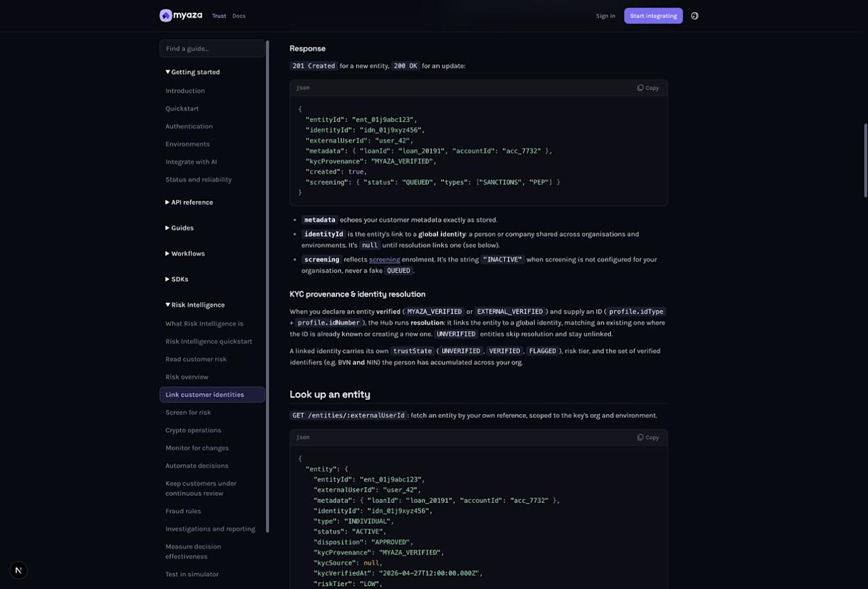
Task: Collapse the Getting started section
Action: click(x=193, y=72)
